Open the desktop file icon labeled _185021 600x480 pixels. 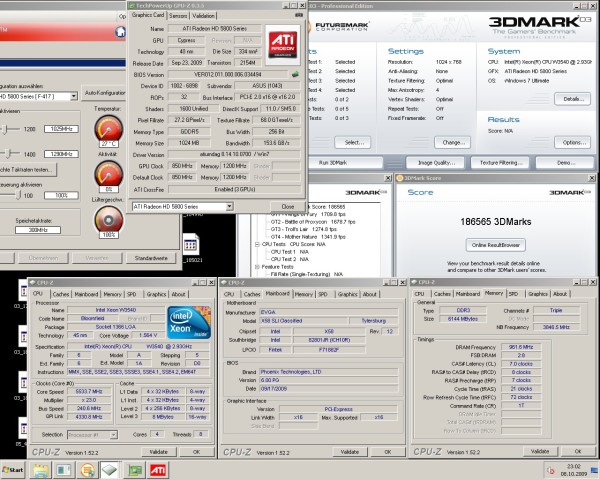[191, 245]
